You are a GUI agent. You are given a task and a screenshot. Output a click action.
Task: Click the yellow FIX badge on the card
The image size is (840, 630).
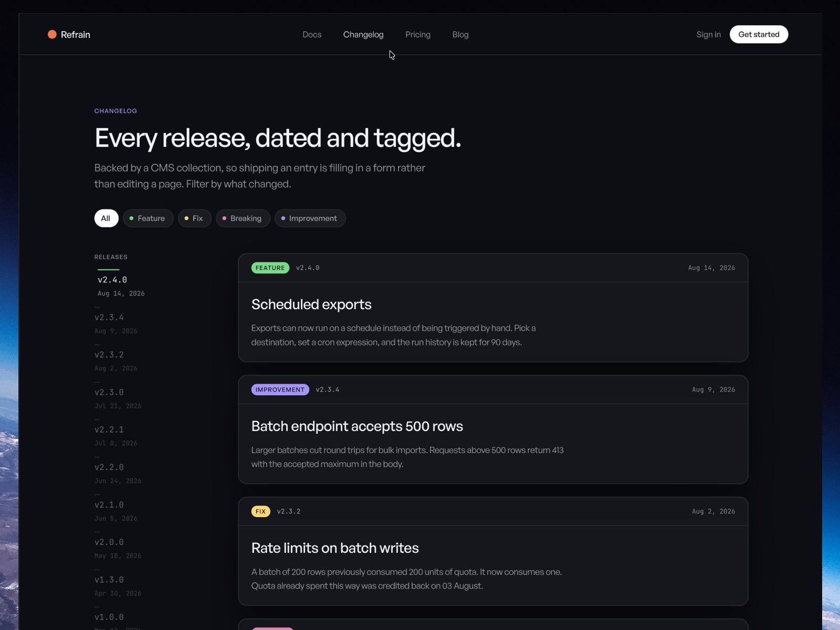click(261, 511)
